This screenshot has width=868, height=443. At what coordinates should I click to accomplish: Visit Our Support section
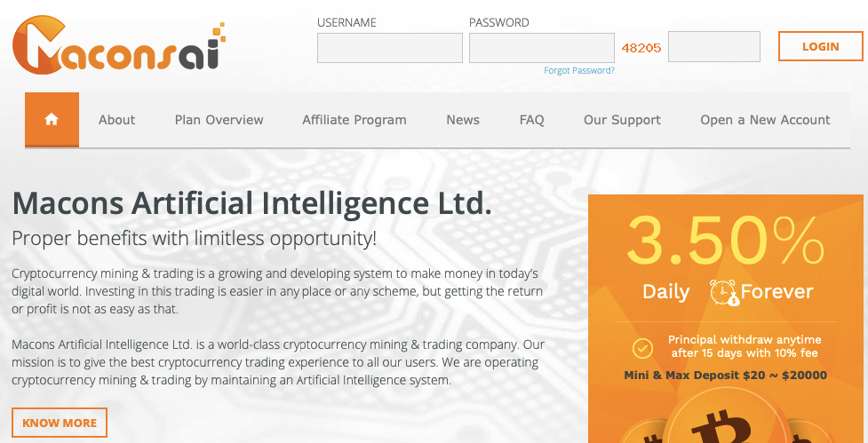click(x=622, y=120)
